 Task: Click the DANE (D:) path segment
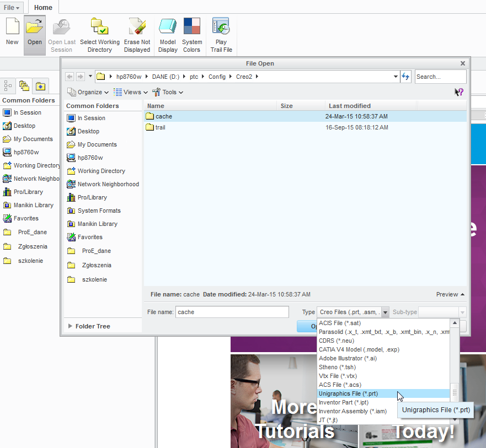coord(165,77)
